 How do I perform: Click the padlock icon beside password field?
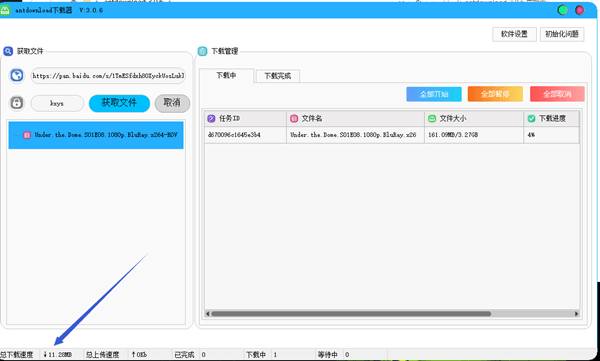point(16,103)
